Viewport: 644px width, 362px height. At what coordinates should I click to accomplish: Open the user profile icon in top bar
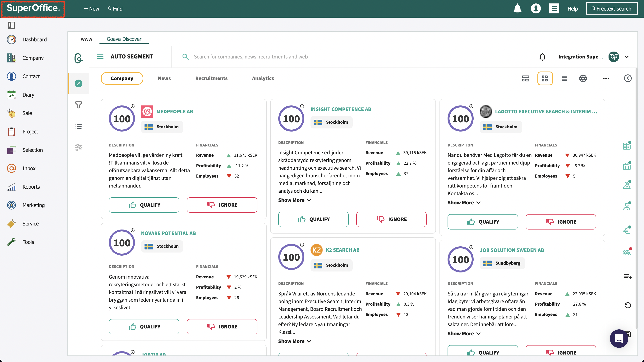point(536,8)
